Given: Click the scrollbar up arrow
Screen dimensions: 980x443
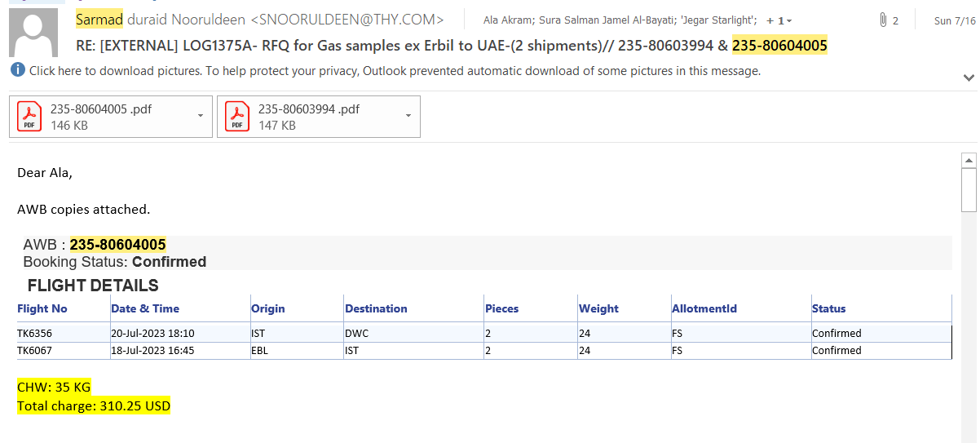Looking at the screenshot, I should coord(969,159).
